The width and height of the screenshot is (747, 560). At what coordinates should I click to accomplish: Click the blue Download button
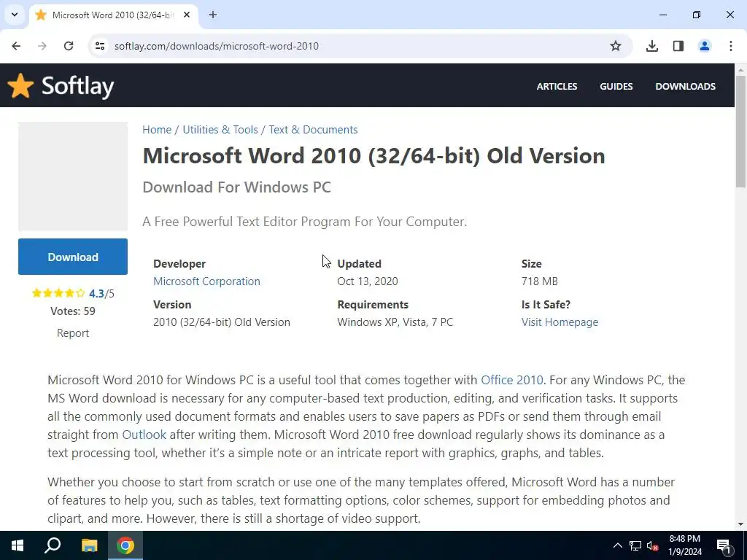click(73, 257)
